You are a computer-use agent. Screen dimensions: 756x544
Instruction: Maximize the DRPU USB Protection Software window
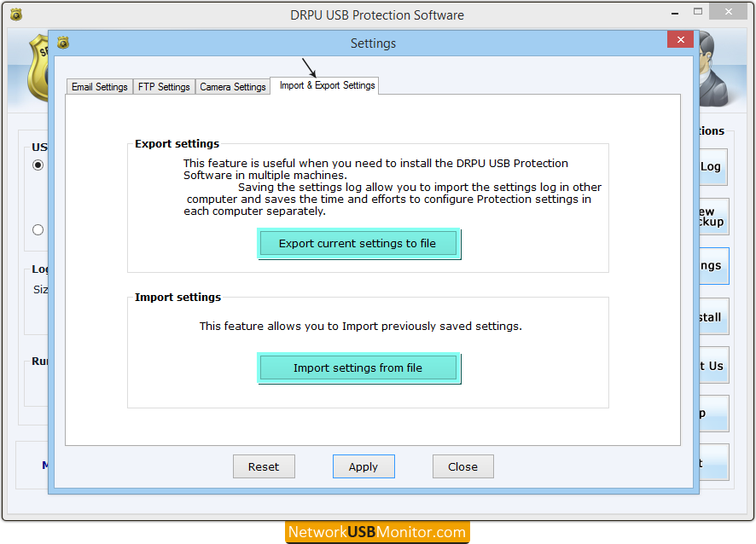(698, 12)
